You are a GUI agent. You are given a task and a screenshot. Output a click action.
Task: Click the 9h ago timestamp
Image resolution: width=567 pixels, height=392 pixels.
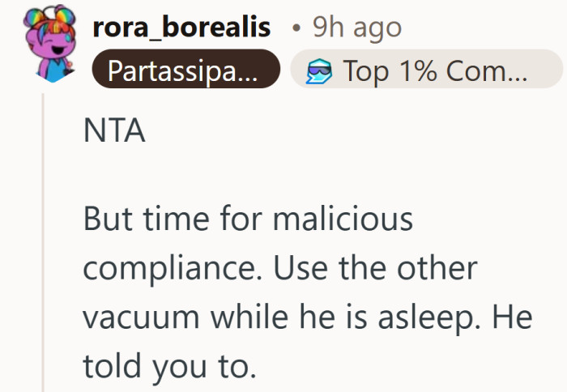tap(357, 28)
